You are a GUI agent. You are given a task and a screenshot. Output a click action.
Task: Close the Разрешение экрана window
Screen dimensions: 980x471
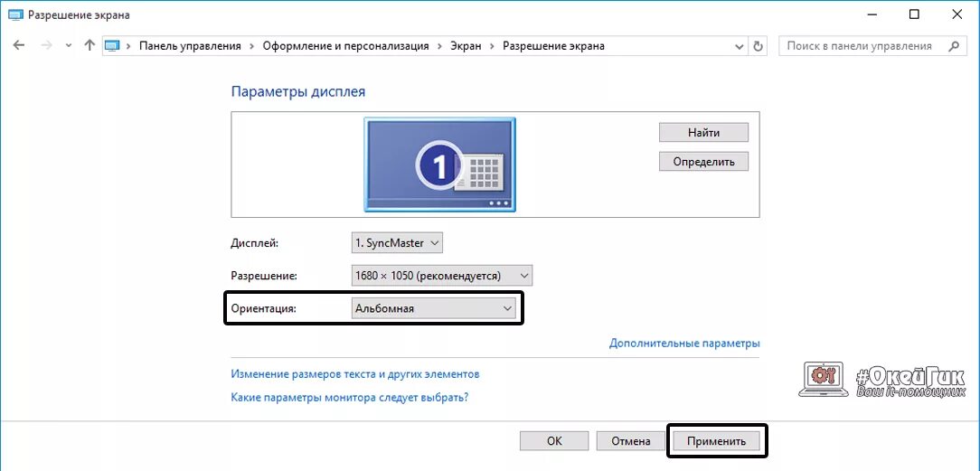point(956,14)
